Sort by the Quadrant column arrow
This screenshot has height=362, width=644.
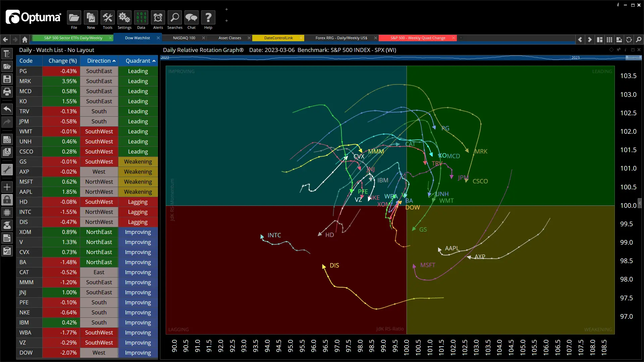pos(154,61)
